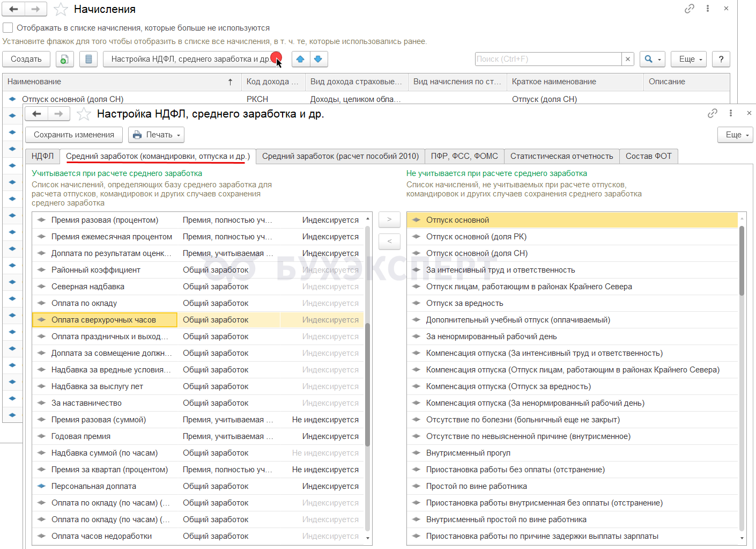
Task: Click the help question mark button
Action: pos(721,59)
